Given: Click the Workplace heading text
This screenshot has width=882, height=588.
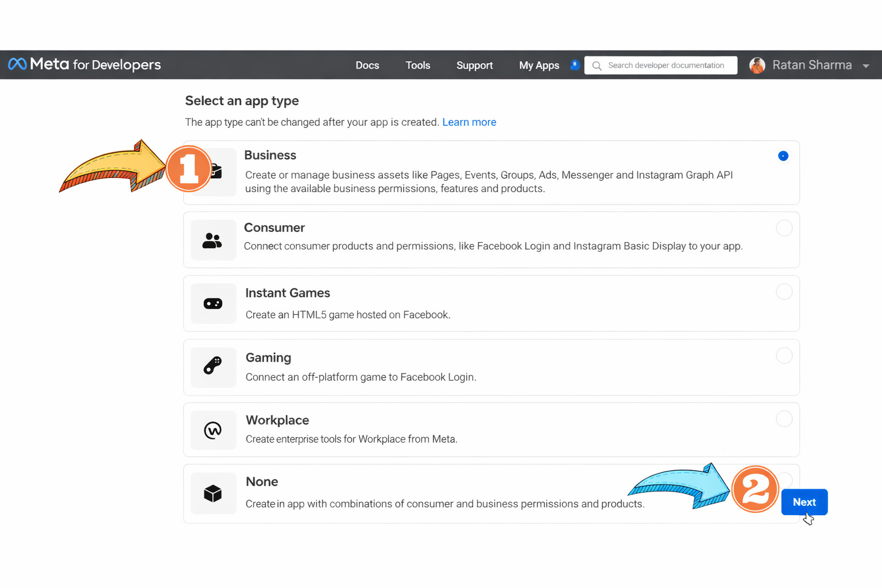Looking at the screenshot, I should tap(277, 420).
